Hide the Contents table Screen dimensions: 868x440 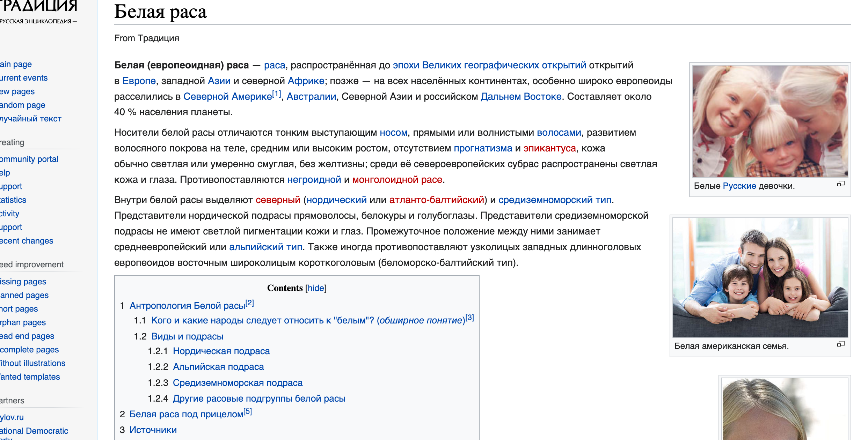316,288
